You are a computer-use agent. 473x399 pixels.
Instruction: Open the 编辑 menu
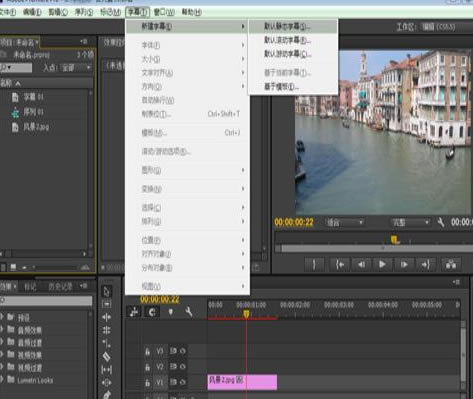[32, 12]
